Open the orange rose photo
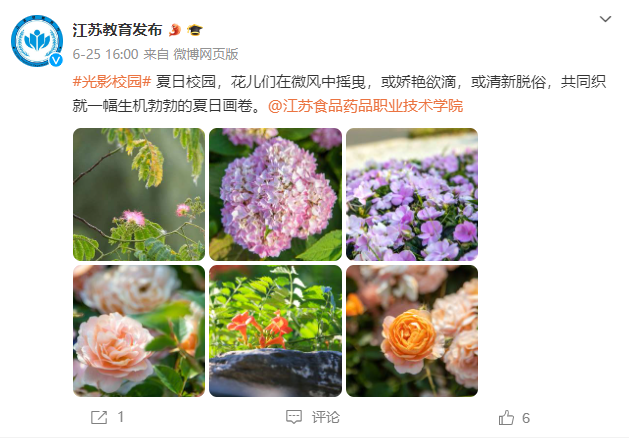The image size is (629, 438). (x=412, y=331)
